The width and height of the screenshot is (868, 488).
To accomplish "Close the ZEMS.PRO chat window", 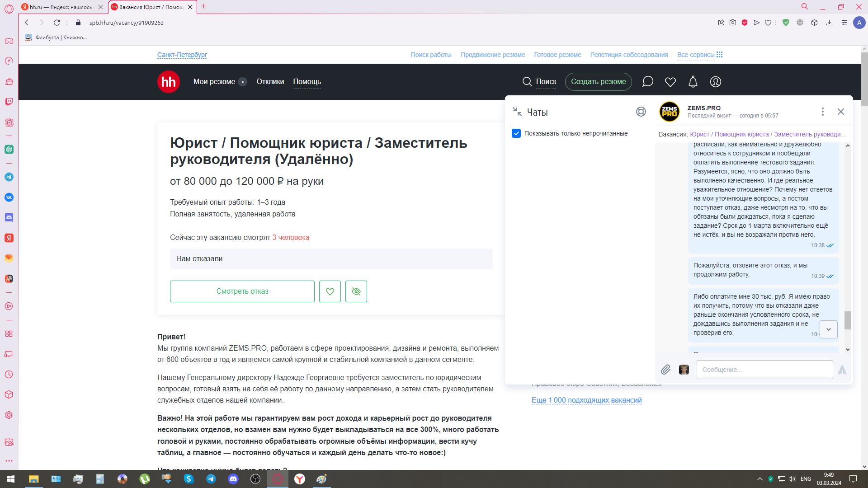I will [841, 112].
